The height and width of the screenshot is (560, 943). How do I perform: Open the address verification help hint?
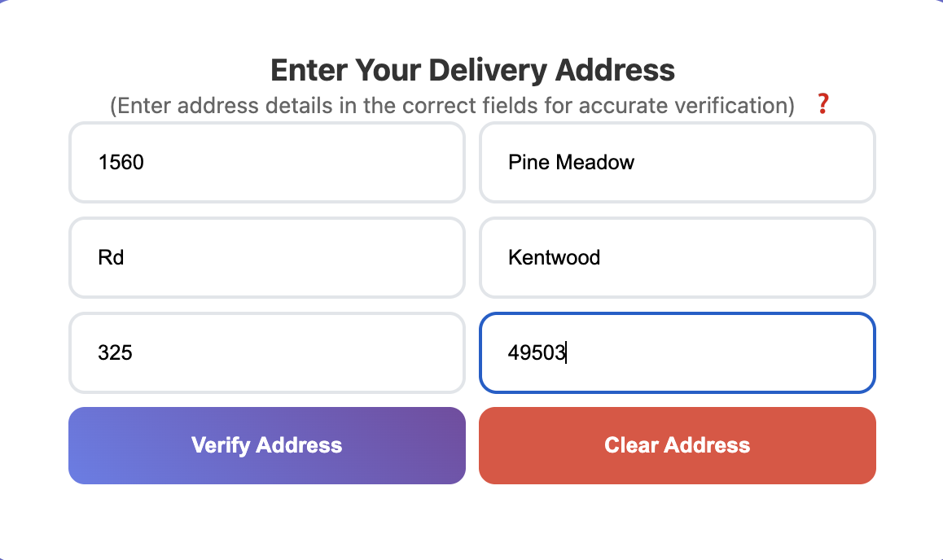(822, 104)
